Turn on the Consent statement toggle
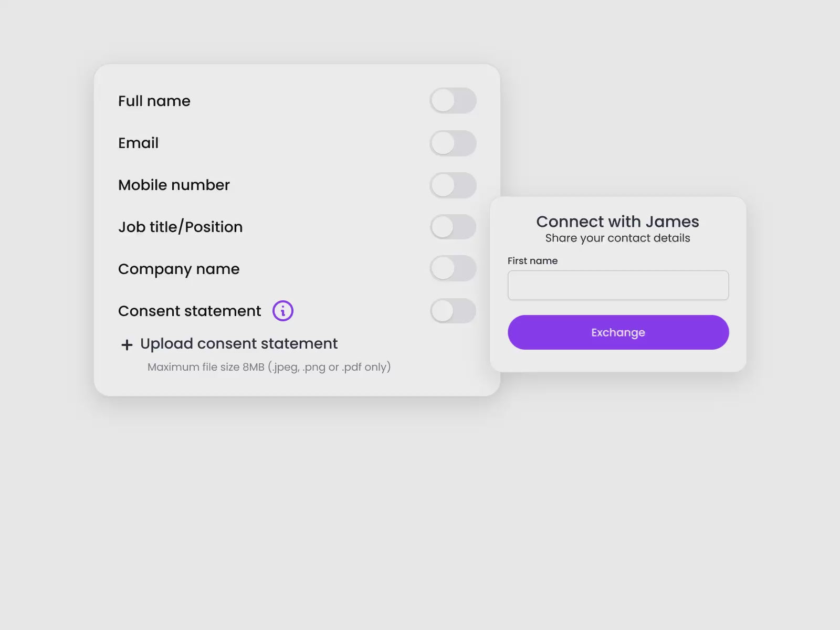Viewport: 840px width, 630px height. coord(453,311)
